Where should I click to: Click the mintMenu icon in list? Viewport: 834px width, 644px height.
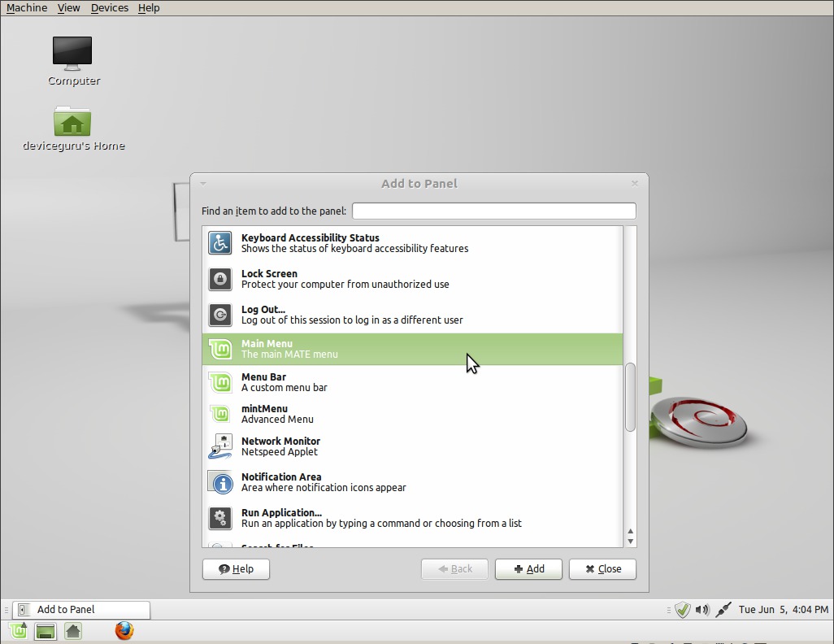219,414
